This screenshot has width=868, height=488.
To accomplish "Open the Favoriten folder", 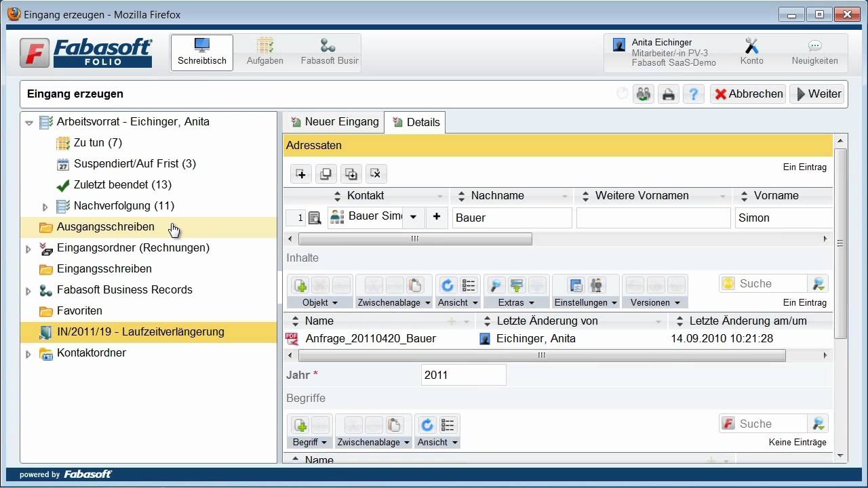I will tap(79, 311).
